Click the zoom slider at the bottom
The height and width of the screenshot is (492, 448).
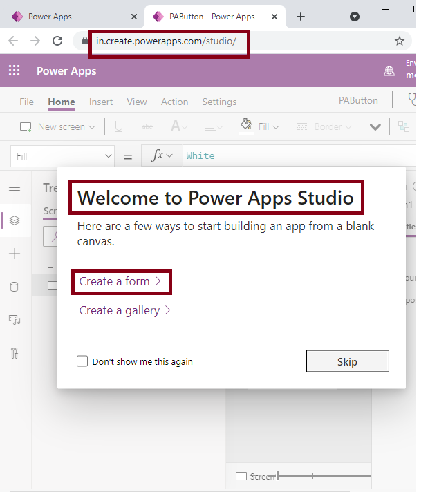click(324, 476)
